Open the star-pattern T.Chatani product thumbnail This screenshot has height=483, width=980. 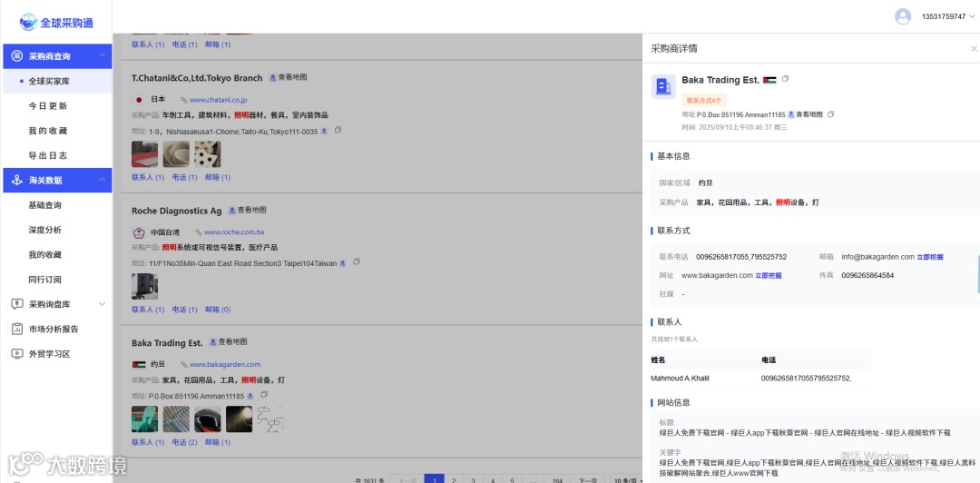[207, 154]
